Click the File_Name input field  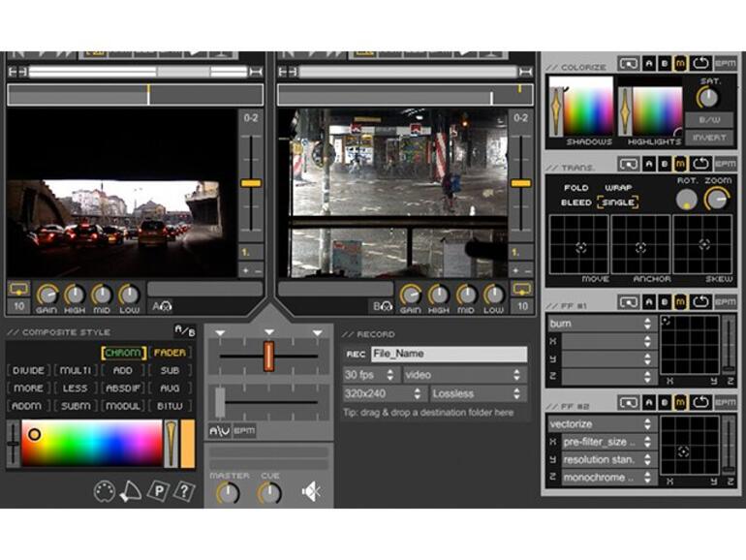pyautogui.click(x=448, y=356)
